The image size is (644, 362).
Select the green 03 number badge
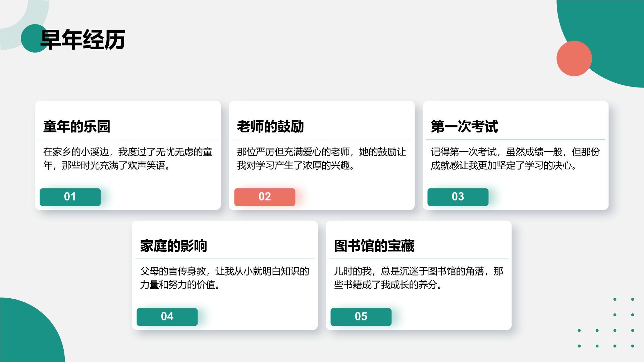click(458, 197)
